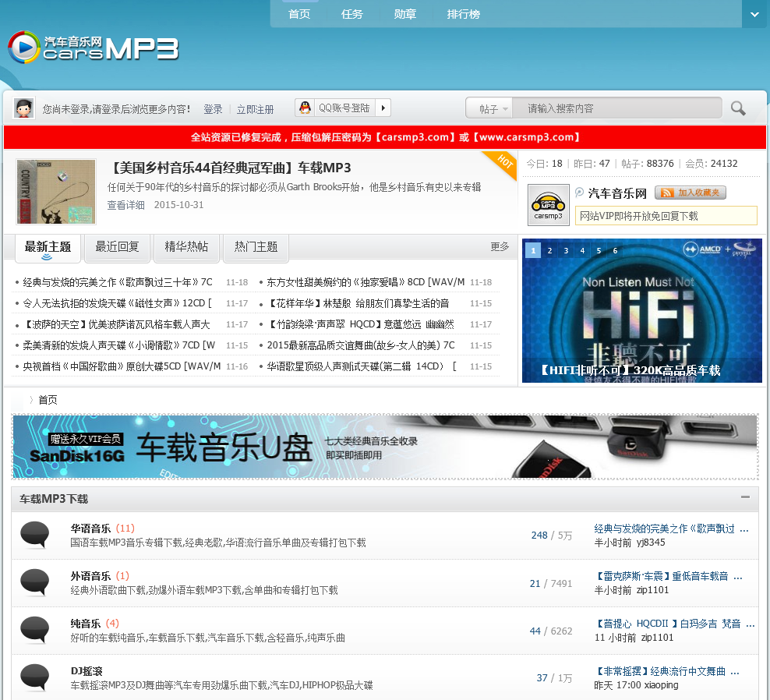Click the search input field

tap(616, 108)
